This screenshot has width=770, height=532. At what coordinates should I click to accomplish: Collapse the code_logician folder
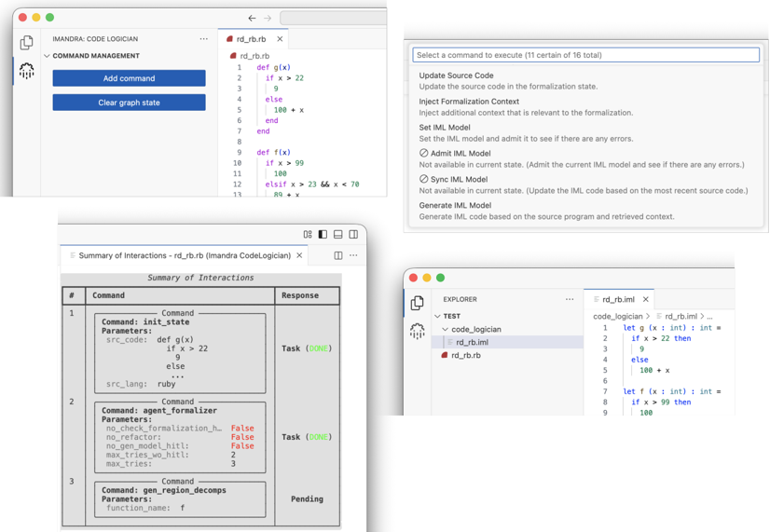[x=446, y=330]
